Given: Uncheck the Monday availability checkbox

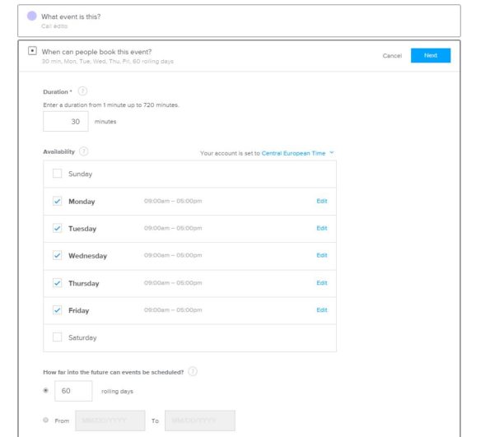Looking at the screenshot, I should (x=57, y=201).
